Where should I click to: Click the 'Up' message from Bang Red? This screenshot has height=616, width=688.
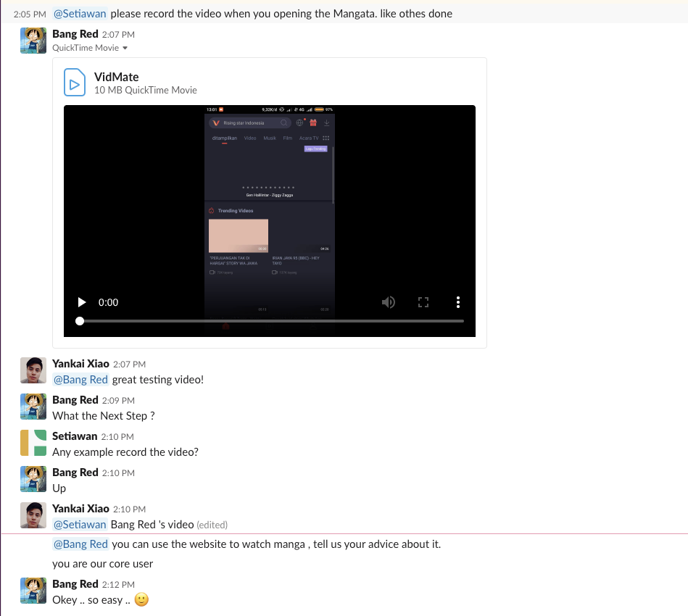click(x=59, y=488)
